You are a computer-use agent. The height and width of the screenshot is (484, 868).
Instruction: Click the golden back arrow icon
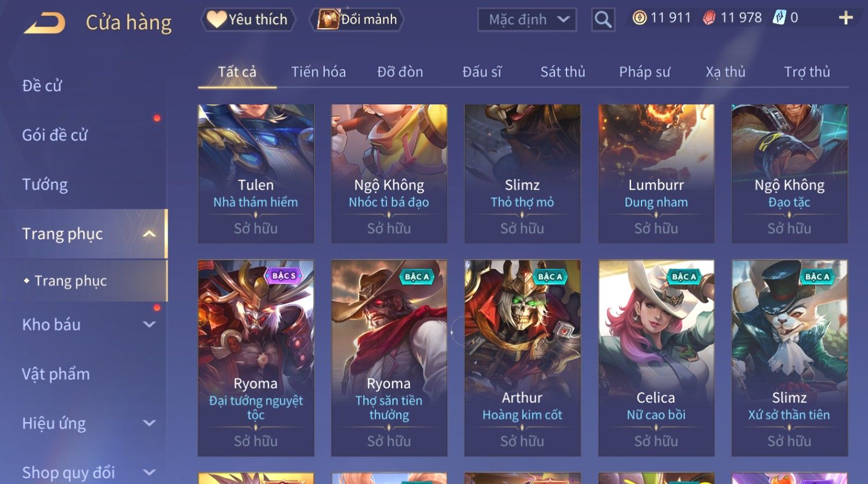(x=44, y=23)
